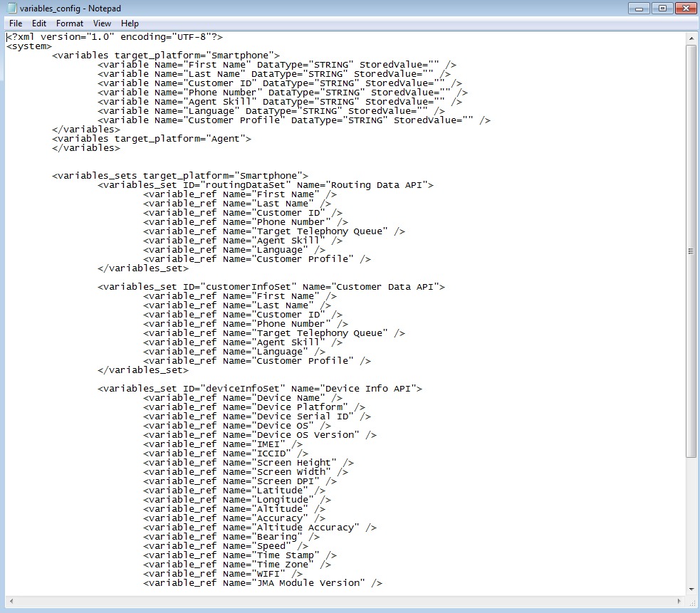The height and width of the screenshot is (613, 700).
Task: Click the vertical scrollbar thumb
Action: point(691,251)
